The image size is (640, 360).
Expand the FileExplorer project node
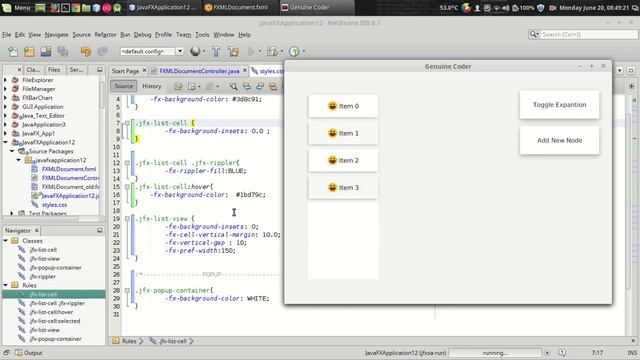point(5,80)
